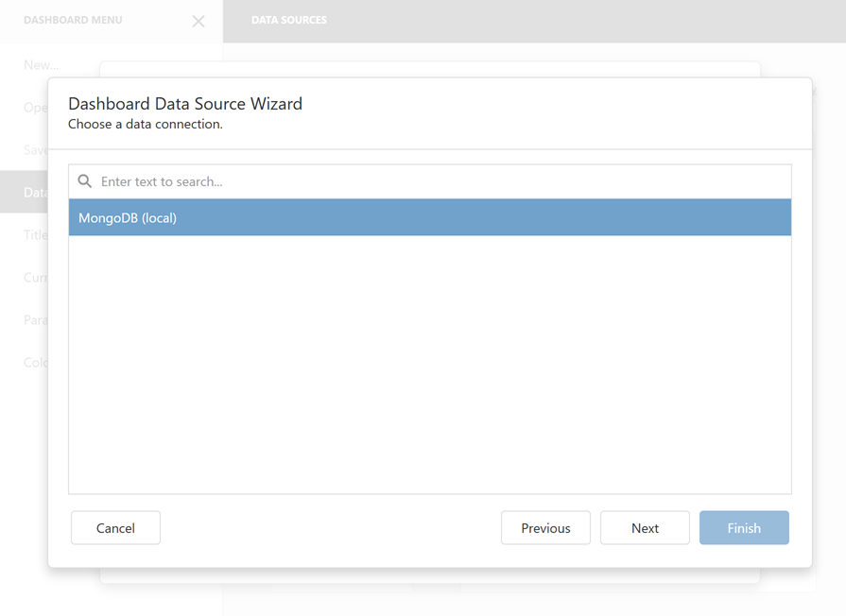The height and width of the screenshot is (616, 846).
Task: Close the Dashboard Menu with the X icon
Action: coord(198,21)
